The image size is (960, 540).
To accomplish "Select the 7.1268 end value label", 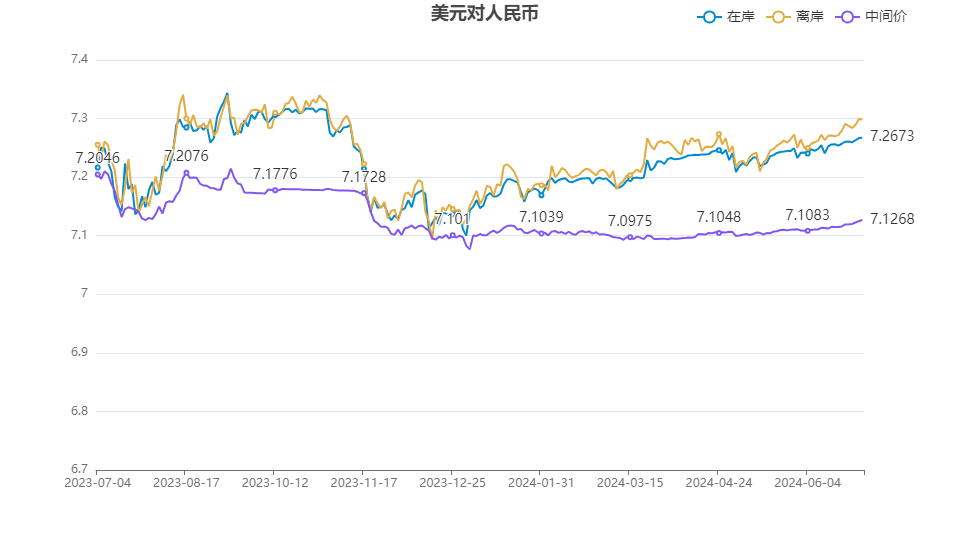I will tap(892, 219).
